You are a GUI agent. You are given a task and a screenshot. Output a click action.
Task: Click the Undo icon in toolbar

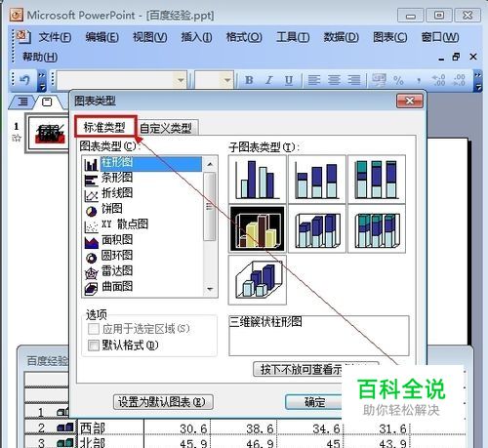24,80
